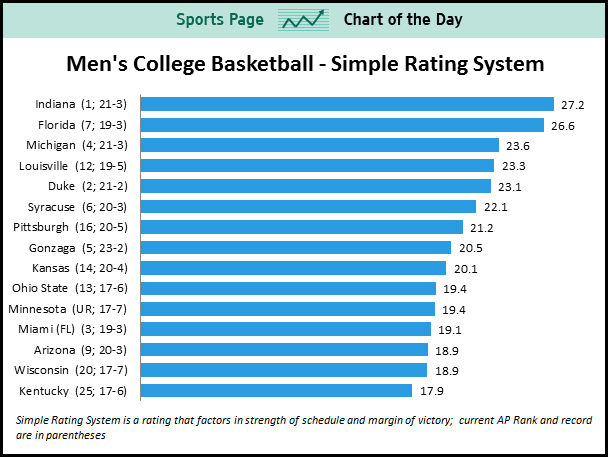Image resolution: width=608 pixels, height=457 pixels.
Task: Select the Kansas bar
Action: click(293, 268)
